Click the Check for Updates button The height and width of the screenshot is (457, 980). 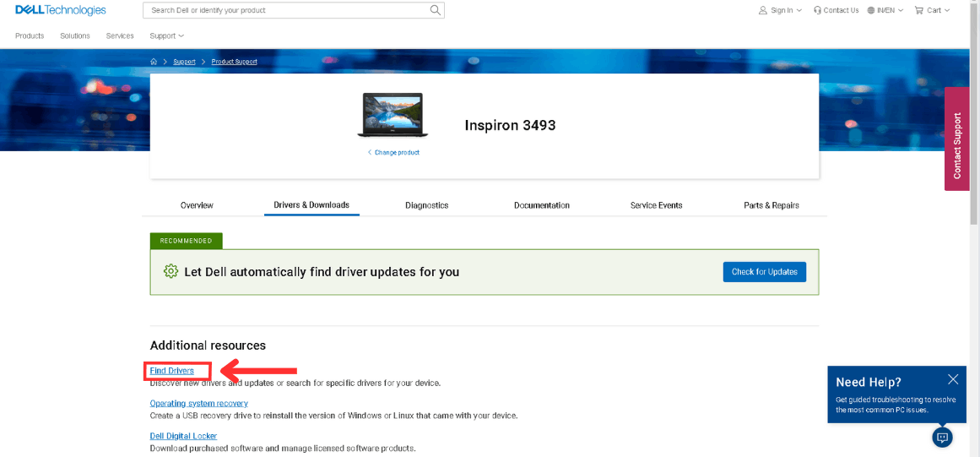pos(765,272)
